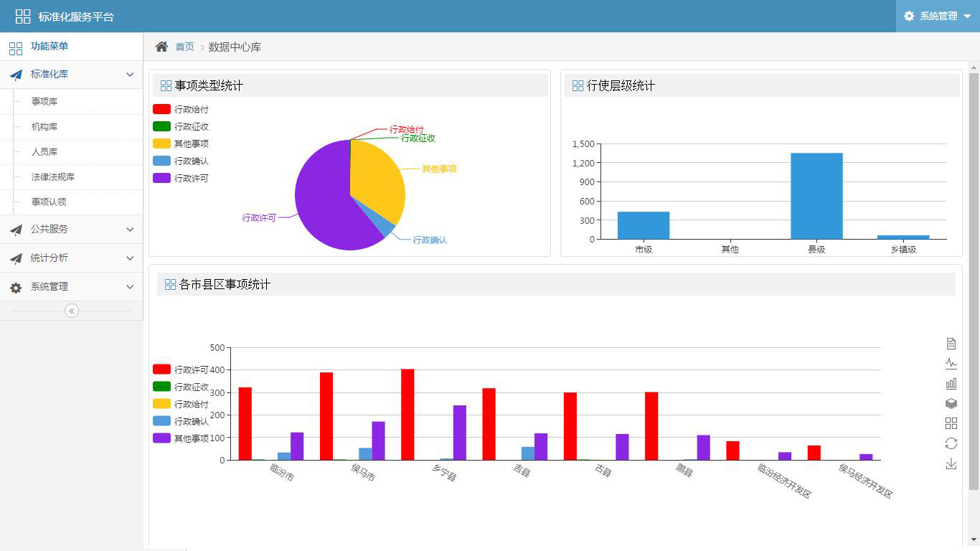Open 事项库 in the sidebar
The image size is (980, 551).
(44, 102)
